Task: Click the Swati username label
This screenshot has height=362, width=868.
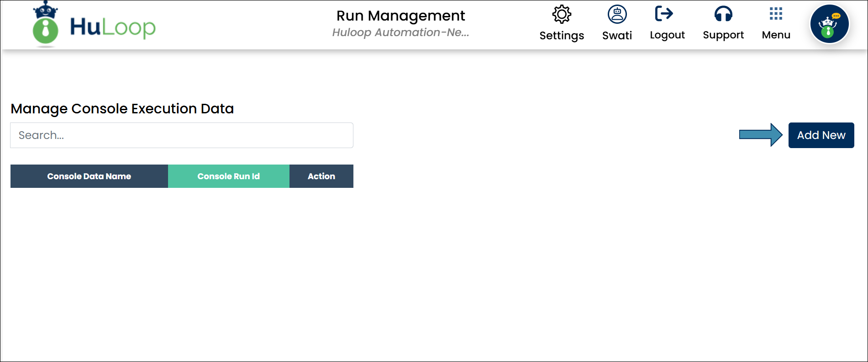Action: pyautogui.click(x=617, y=36)
